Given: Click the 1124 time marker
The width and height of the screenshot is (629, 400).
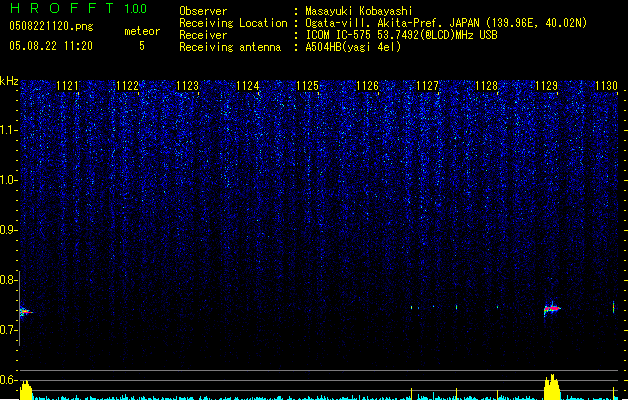Looking at the screenshot, I should tap(248, 85).
